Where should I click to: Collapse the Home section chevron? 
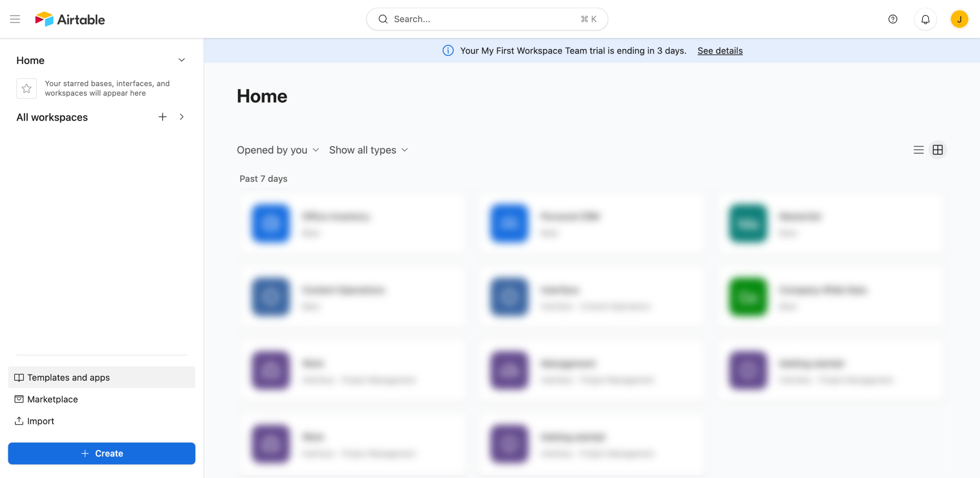pyautogui.click(x=182, y=60)
